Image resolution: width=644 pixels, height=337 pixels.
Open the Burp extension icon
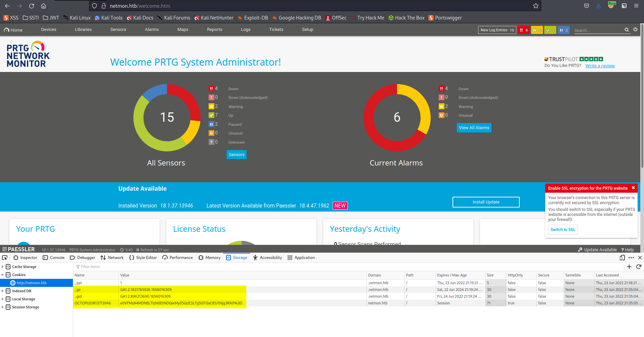(x=611, y=5)
